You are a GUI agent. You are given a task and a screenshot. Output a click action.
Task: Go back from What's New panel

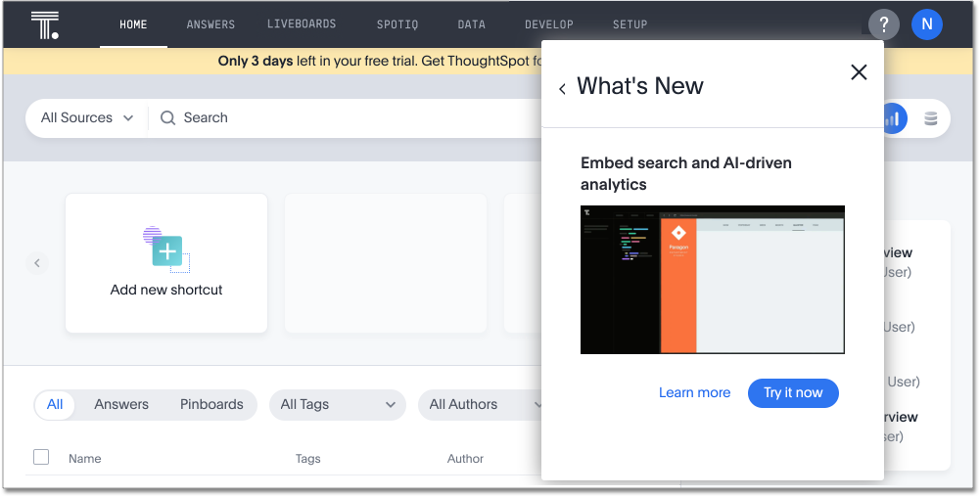pyautogui.click(x=562, y=89)
